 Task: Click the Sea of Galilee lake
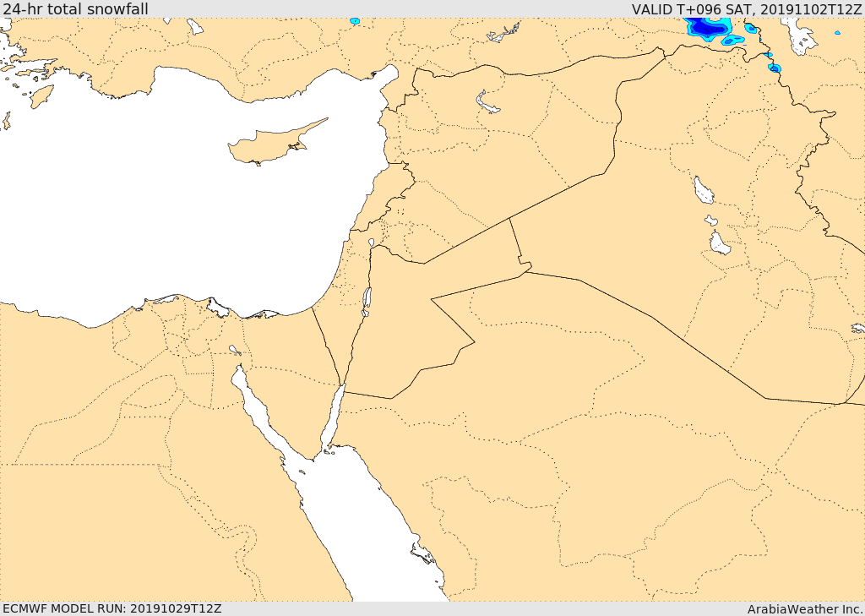pyautogui.click(x=371, y=243)
